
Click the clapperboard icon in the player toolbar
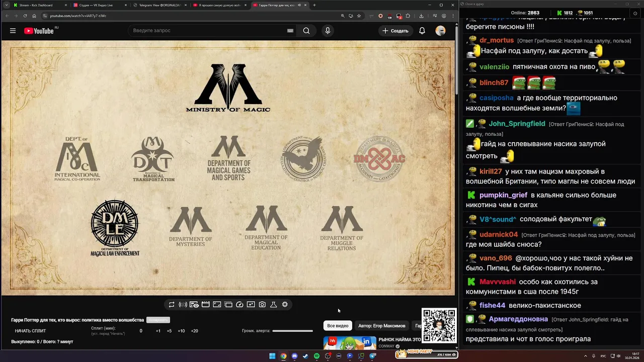click(205, 305)
